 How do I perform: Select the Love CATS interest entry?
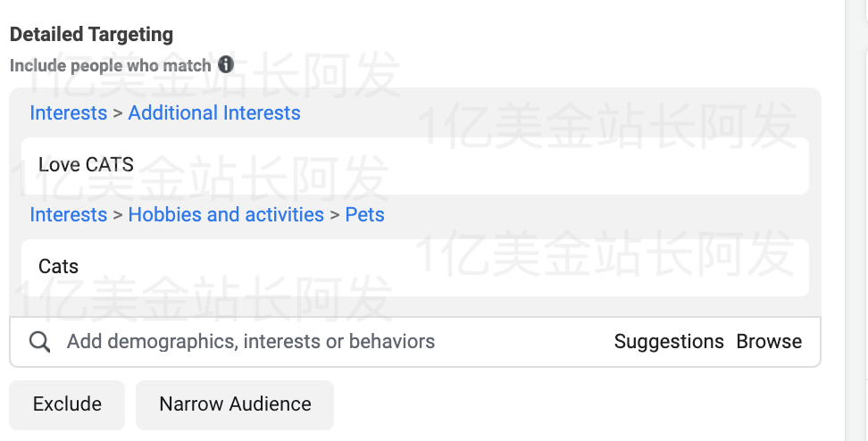coord(86,165)
